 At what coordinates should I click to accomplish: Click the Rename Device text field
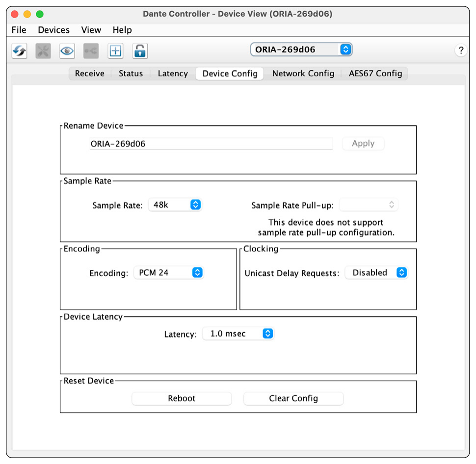[x=211, y=144]
